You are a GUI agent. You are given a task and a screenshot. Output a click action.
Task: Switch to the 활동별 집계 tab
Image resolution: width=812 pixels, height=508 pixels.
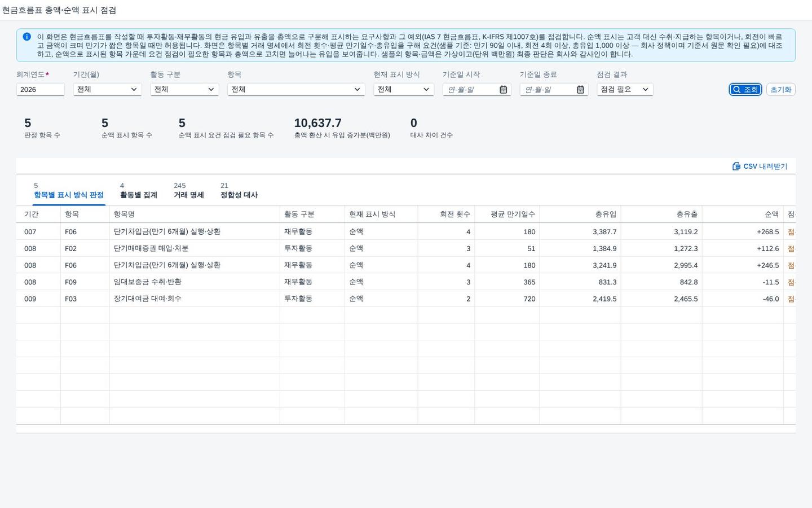coord(139,191)
